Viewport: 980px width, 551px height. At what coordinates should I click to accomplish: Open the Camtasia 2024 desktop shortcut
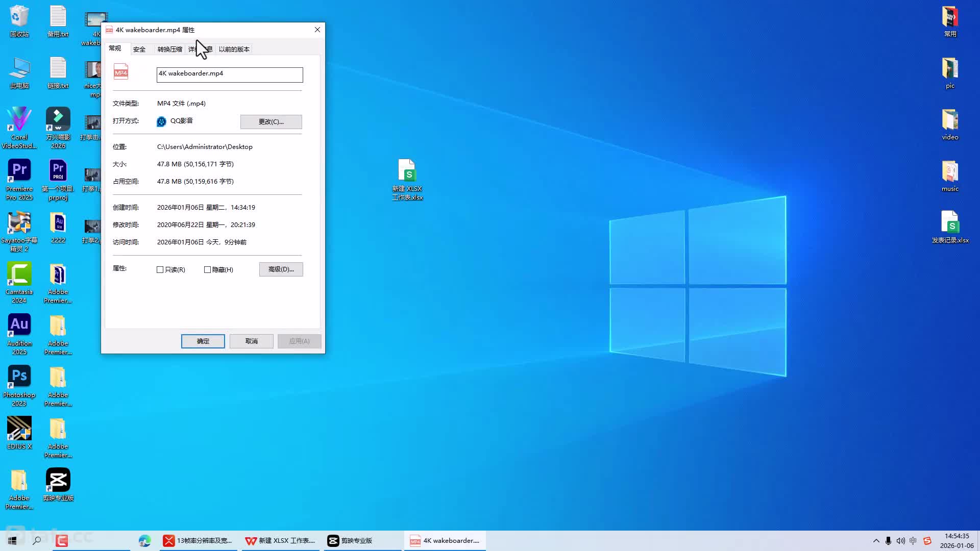coord(19,275)
